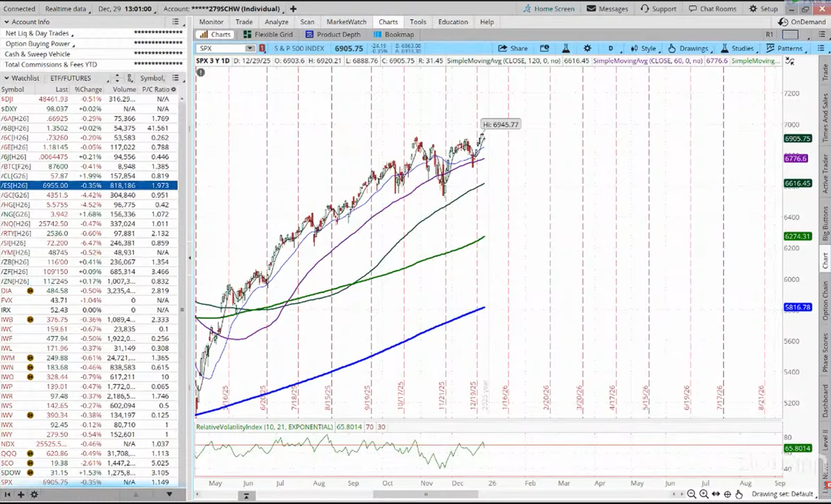
Task: Open the Realtime data dropdown
Action: (x=66, y=8)
